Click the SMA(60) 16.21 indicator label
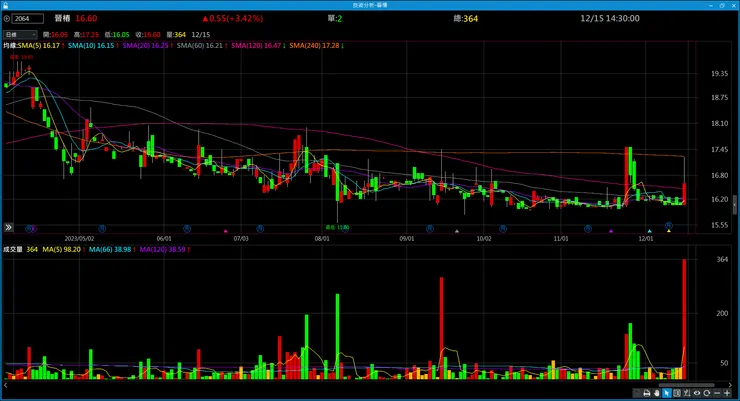The image size is (740, 401). click(x=202, y=46)
